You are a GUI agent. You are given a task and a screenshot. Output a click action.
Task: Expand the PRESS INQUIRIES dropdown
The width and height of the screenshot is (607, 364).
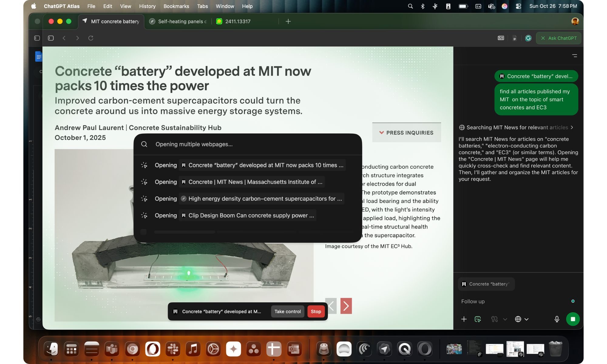coord(406,133)
